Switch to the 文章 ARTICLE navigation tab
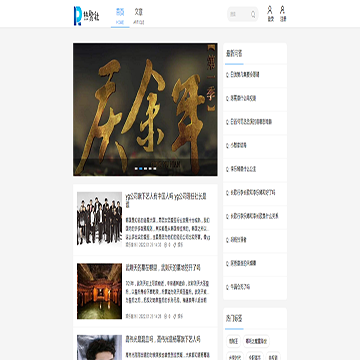This screenshot has width=360, height=360. 138,16
